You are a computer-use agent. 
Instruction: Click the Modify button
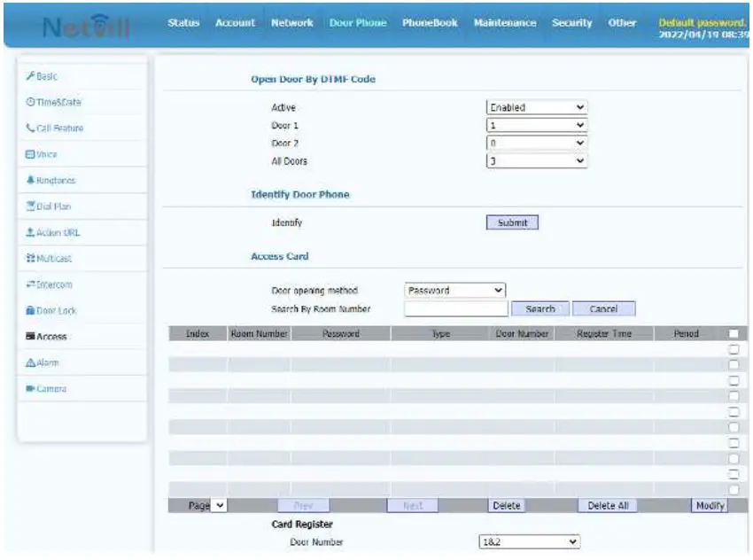pos(710,505)
